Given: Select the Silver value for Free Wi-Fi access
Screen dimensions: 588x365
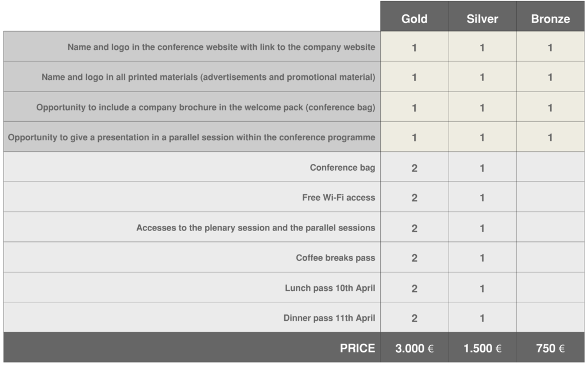Looking at the screenshot, I should point(482,198).
